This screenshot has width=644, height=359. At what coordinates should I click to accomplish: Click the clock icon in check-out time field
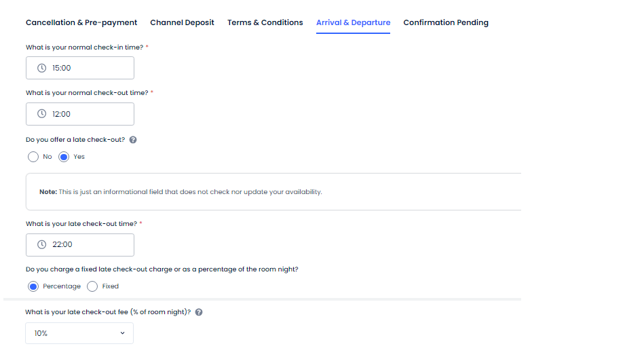click(41, 114)
